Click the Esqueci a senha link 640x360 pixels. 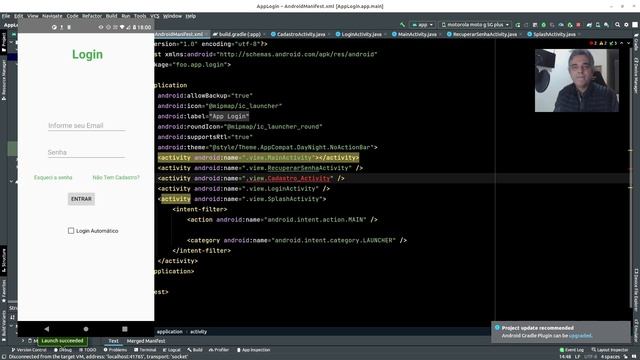point(53,178)
